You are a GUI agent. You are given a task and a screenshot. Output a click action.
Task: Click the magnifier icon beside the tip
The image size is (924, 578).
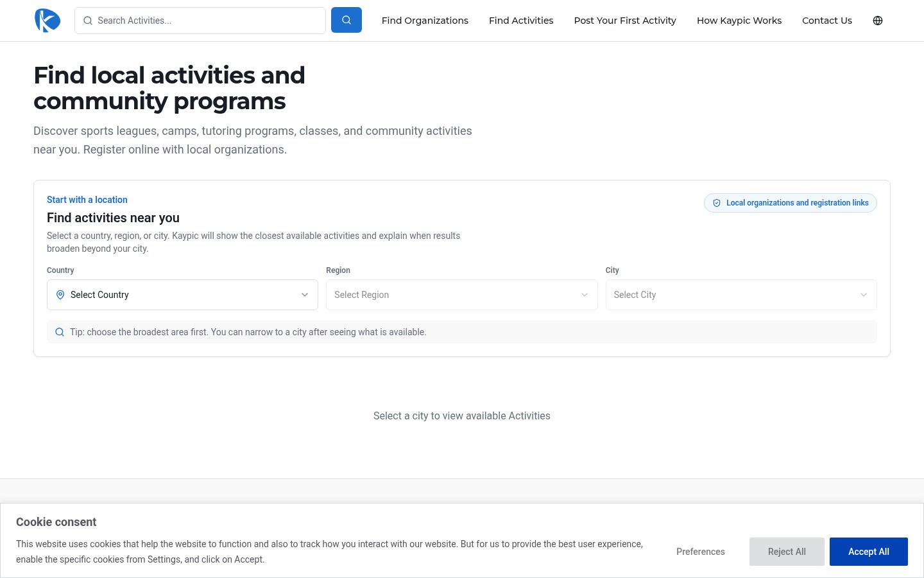tap(60, 332)
